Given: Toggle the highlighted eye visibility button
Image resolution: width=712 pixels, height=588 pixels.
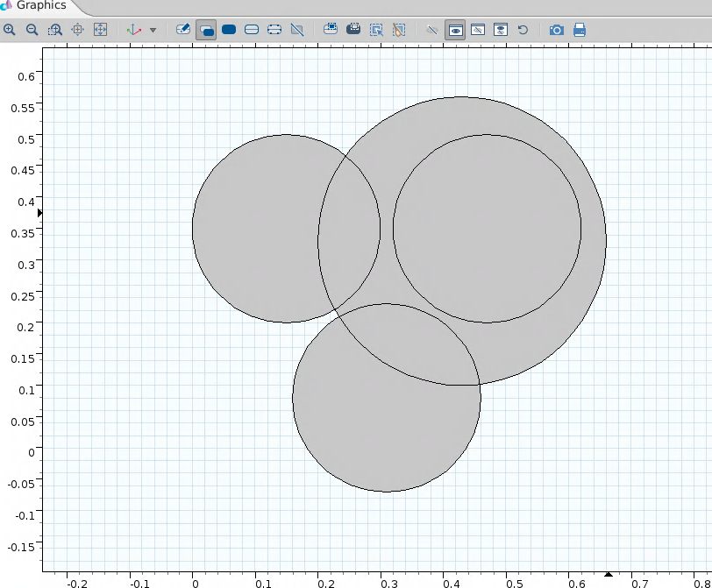Looking at the screenshot, I should point(455,30).
